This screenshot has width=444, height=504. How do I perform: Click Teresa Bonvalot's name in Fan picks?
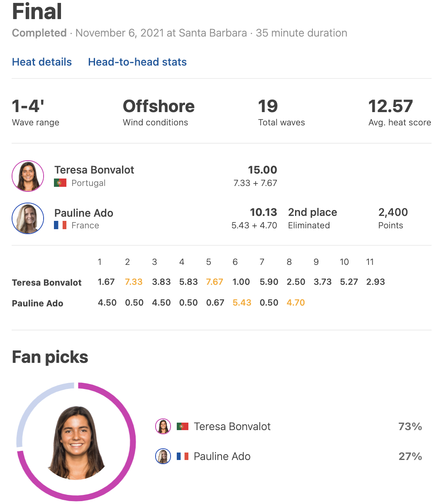232,426
